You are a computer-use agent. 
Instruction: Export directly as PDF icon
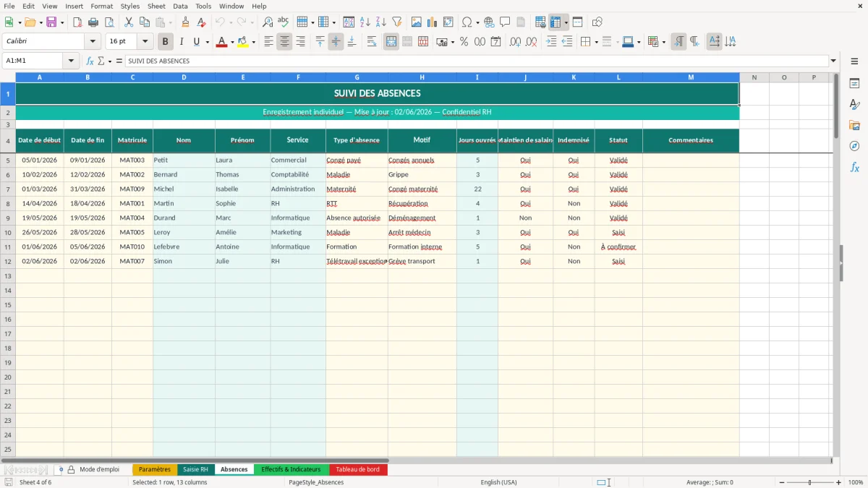[77, 22]
